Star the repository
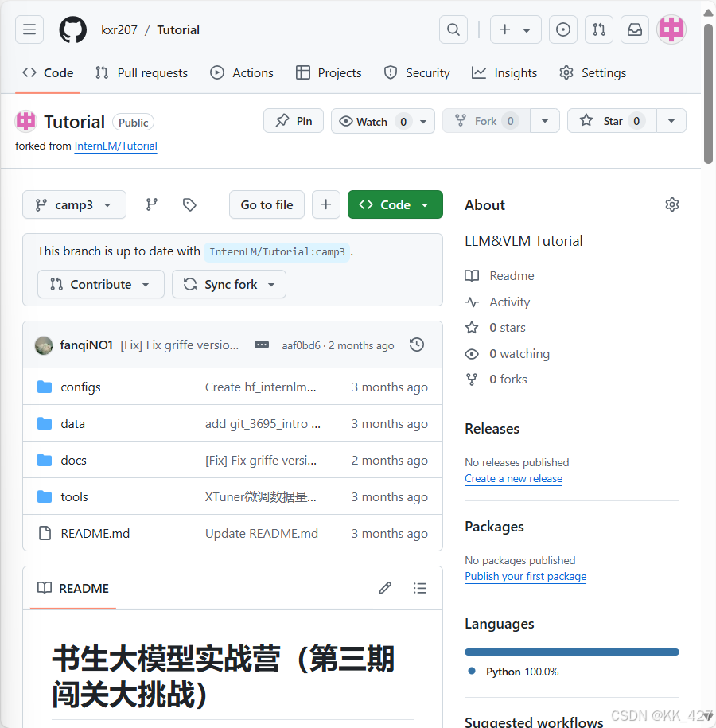This screenshot has height=728, width=716. [612, 121]
